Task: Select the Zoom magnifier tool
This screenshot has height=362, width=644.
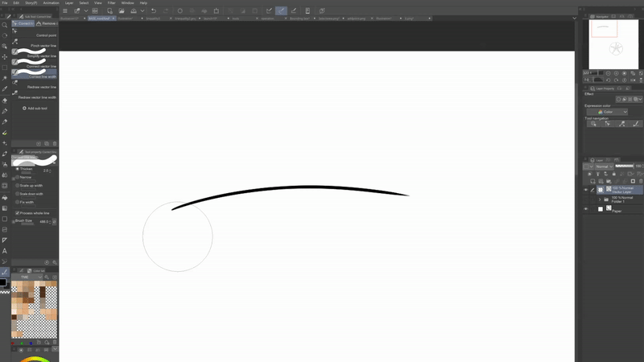Action: click(5, 26)
